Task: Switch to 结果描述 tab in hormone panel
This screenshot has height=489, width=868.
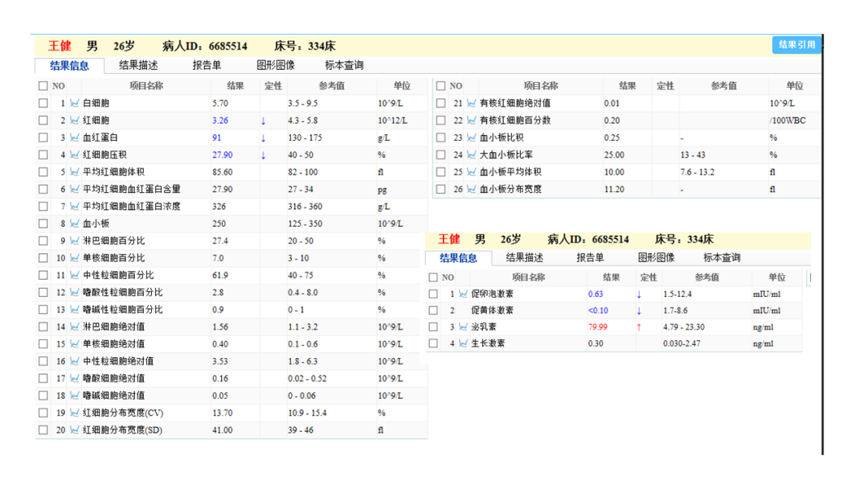Action: [524, 257]
